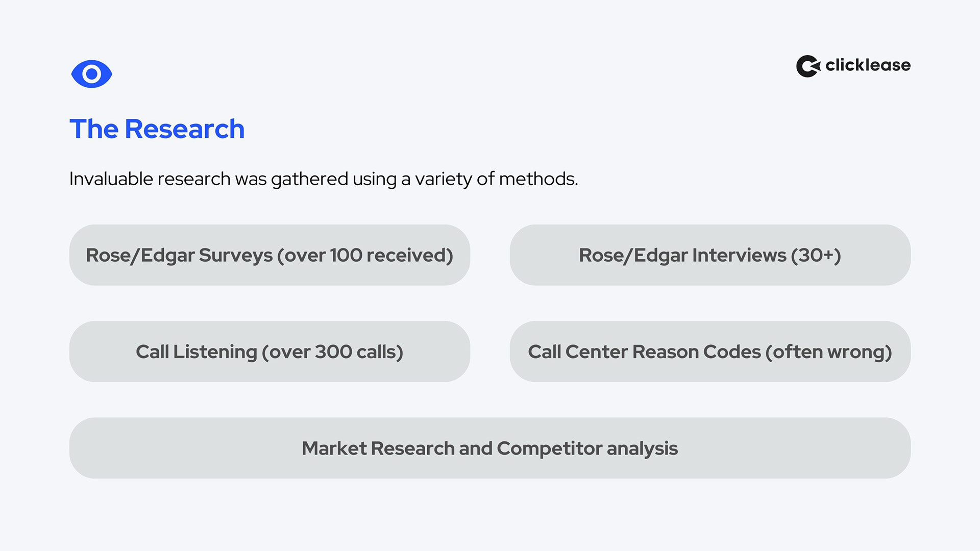Viewport: 980px width, 551px height.
Task: Click the "(over 100 received)" text
Action: pos(365,255)
